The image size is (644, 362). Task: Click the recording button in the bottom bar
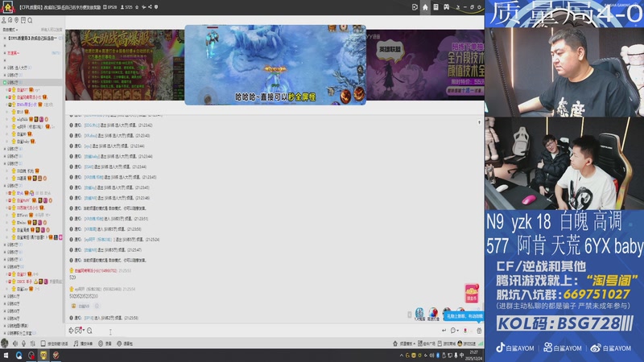[105, 343]
